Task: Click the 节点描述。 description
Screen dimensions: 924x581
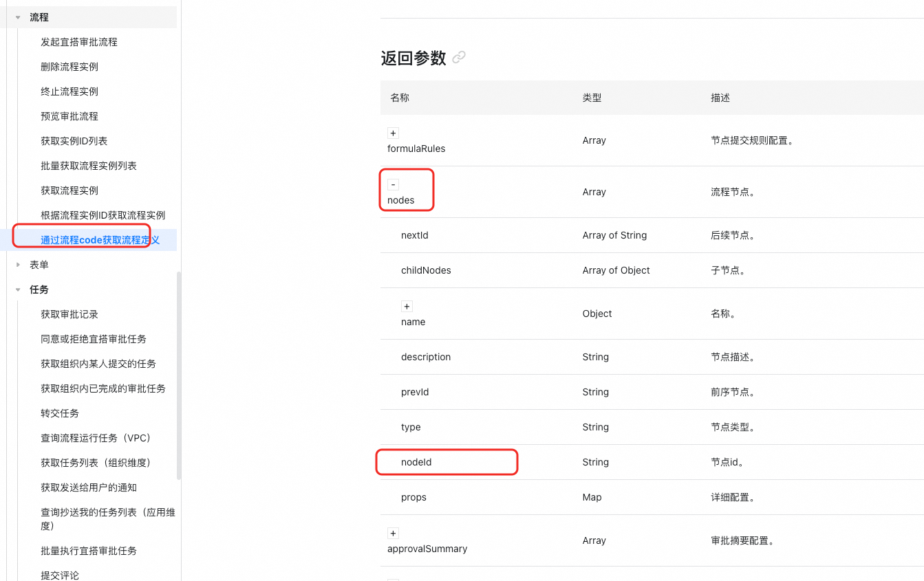Action: coord(733,357)
